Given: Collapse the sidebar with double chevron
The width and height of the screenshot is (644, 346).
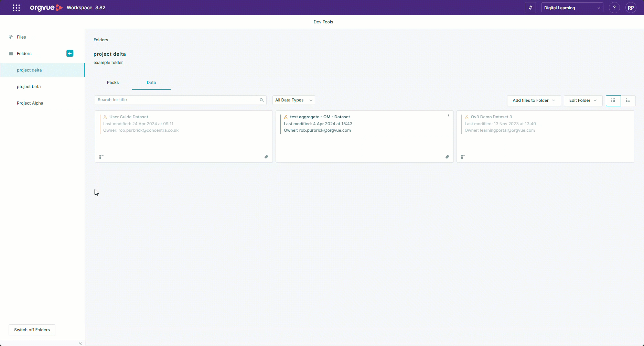Looking at the screenshot, I should pos(80,343).
